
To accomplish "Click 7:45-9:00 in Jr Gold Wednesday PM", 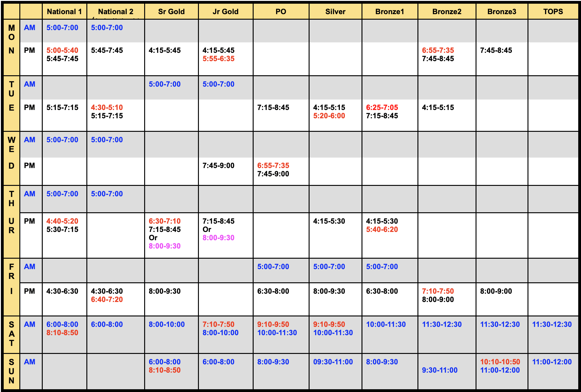I will (x=218, y=166).
